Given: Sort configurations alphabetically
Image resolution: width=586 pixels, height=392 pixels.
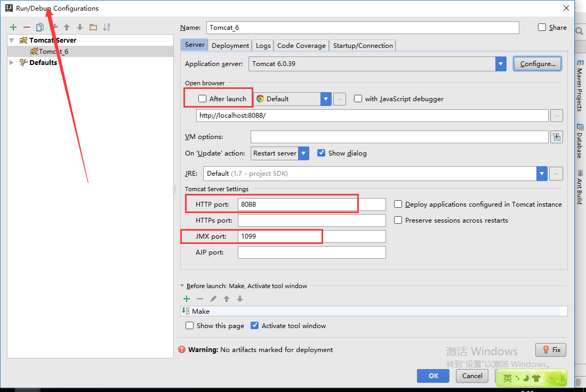Looking at the screenshot, I should coord(107,27).
